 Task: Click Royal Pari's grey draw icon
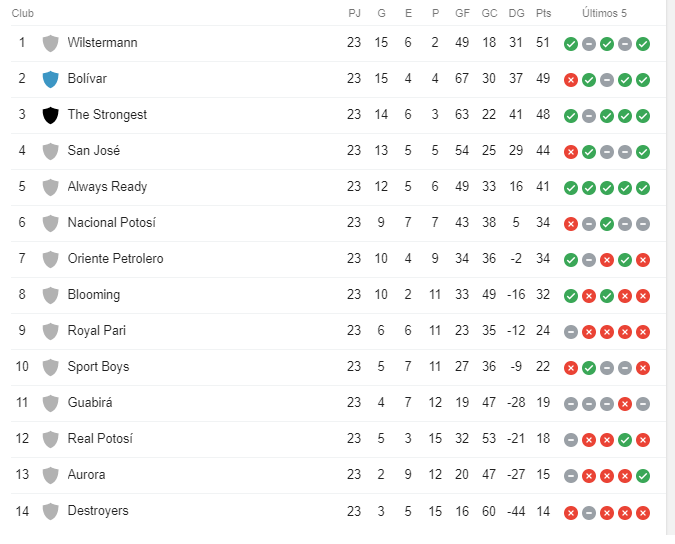[x=571, y=332]
